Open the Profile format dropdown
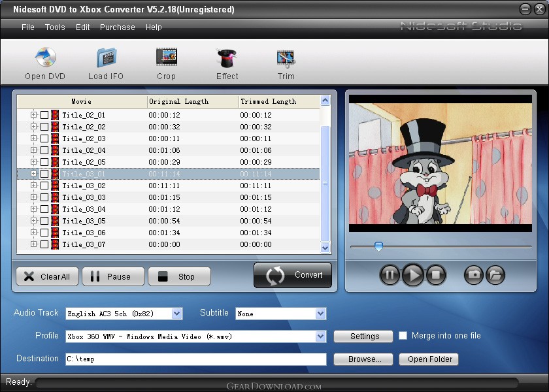 pyautogui.click(x=320, y=336)
